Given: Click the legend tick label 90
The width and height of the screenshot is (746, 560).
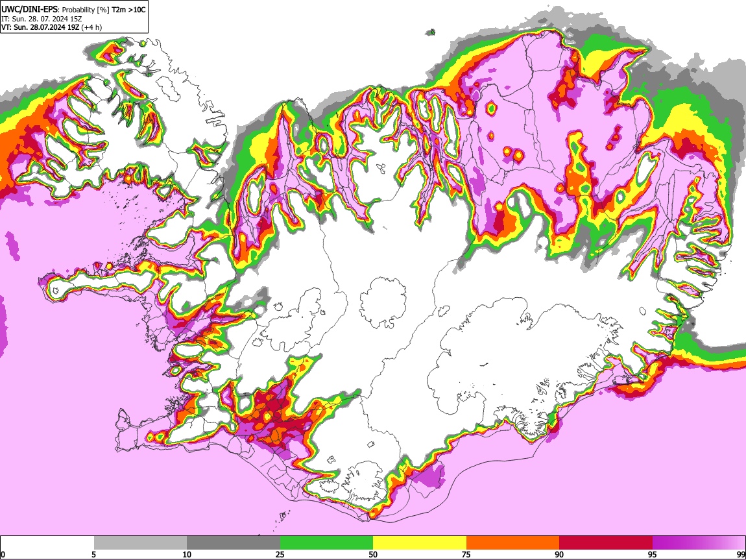Looking at the screenshot, I should coord(559,554).
